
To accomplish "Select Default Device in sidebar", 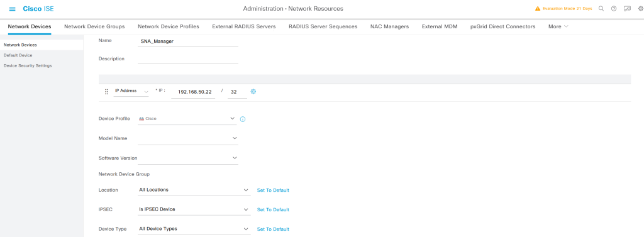I will pos(18,55).
